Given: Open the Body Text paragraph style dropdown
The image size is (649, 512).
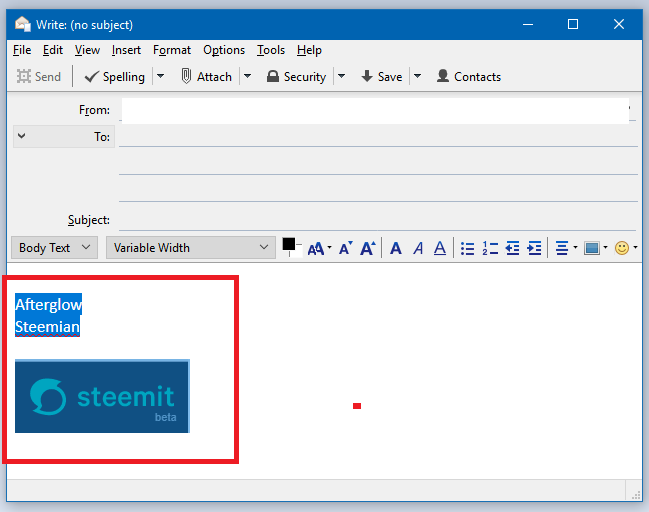Looking at the screenshot, I should [x=54, y=248].
